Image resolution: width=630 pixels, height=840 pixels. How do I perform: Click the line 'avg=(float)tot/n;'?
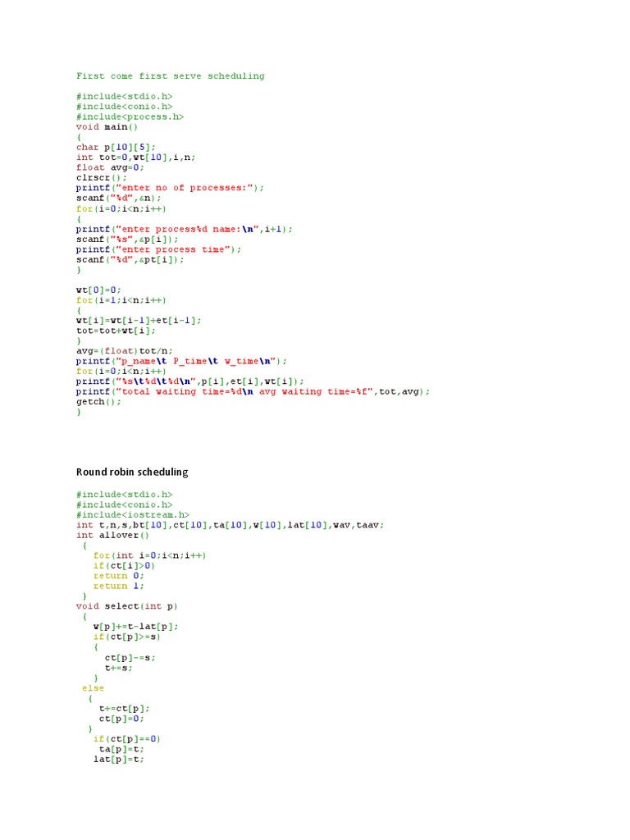click(125, 351)
